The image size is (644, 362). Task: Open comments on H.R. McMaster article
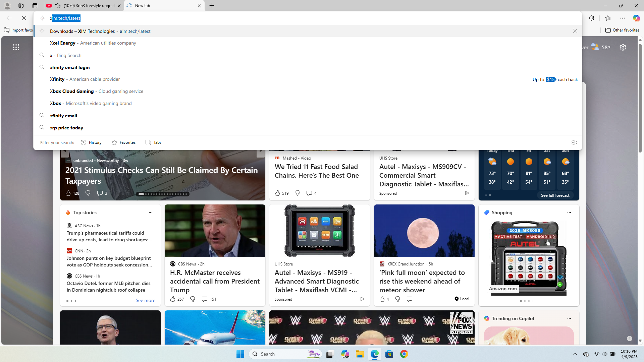pyautogui.click(x=209, y=299)
